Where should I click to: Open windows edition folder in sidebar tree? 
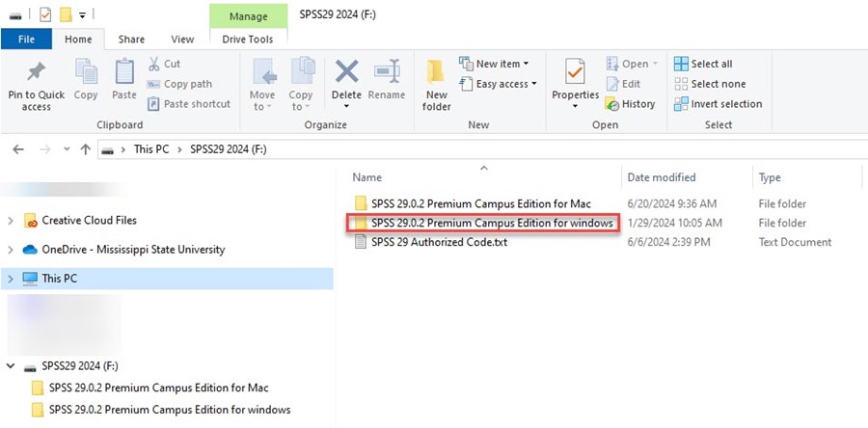tap(170, 410)
